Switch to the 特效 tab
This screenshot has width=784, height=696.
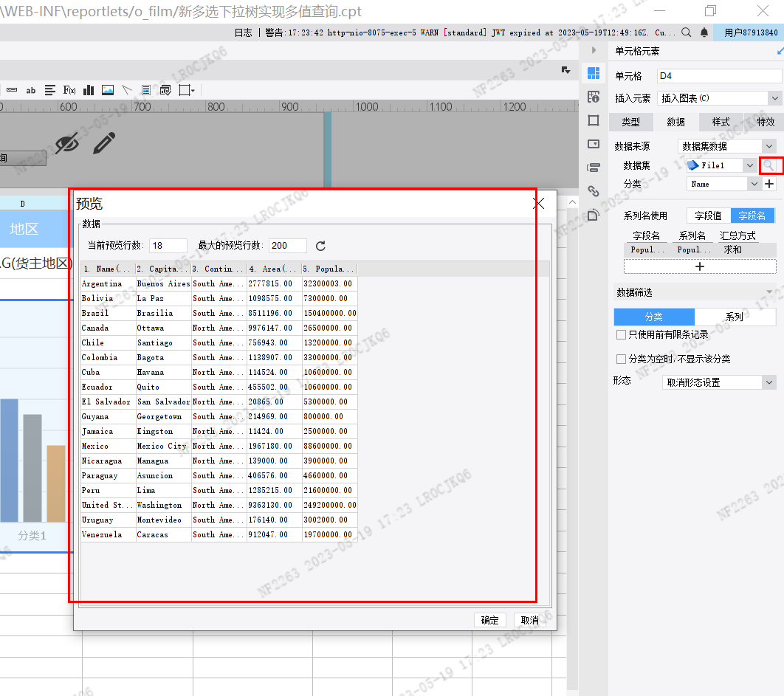(x=766, y=122)
